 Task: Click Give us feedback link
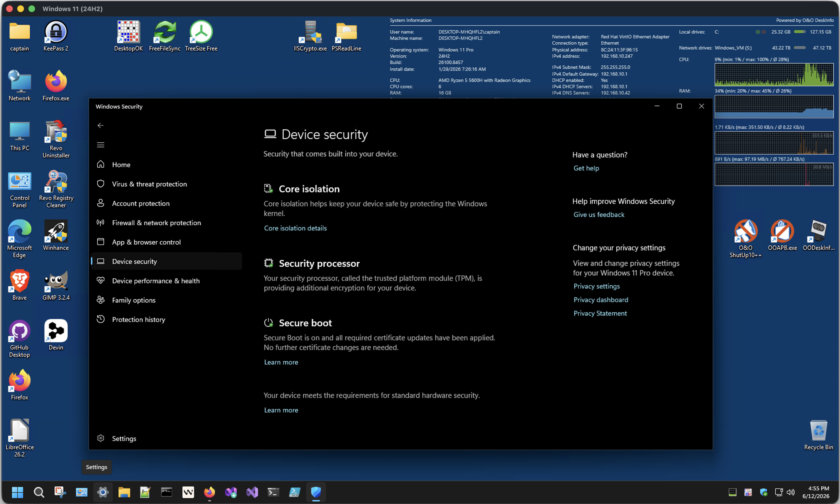[599, 215]
